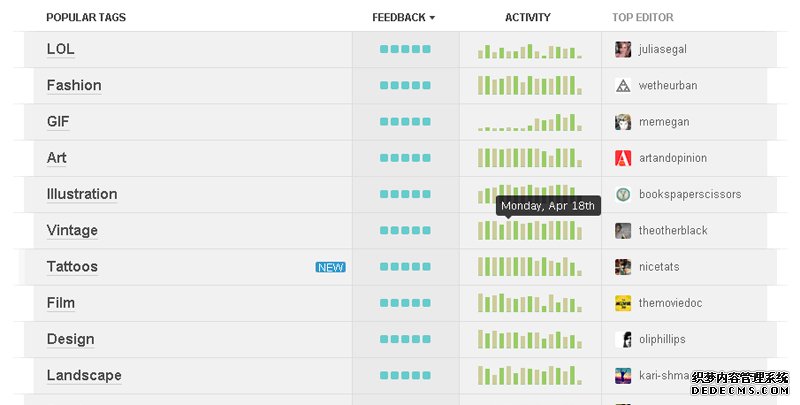Image resolution: width=800 pixels, height=405 pixels.
Task: Click the GIF feedback rating squares
Action: 405,122
